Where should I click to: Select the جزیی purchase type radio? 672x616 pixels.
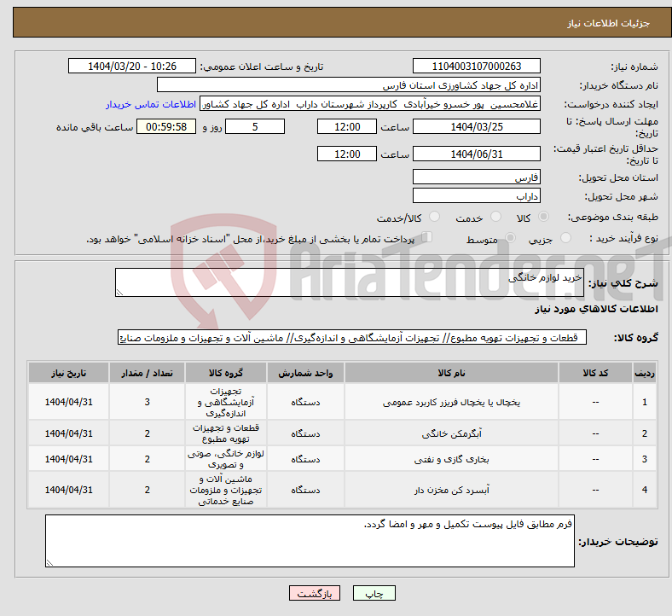(565, 237)
